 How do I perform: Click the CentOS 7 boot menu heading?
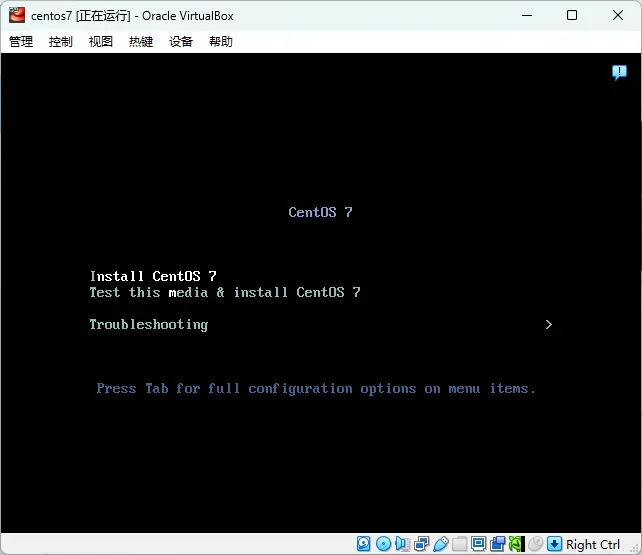pyautogui.click(x=320, y=212)
